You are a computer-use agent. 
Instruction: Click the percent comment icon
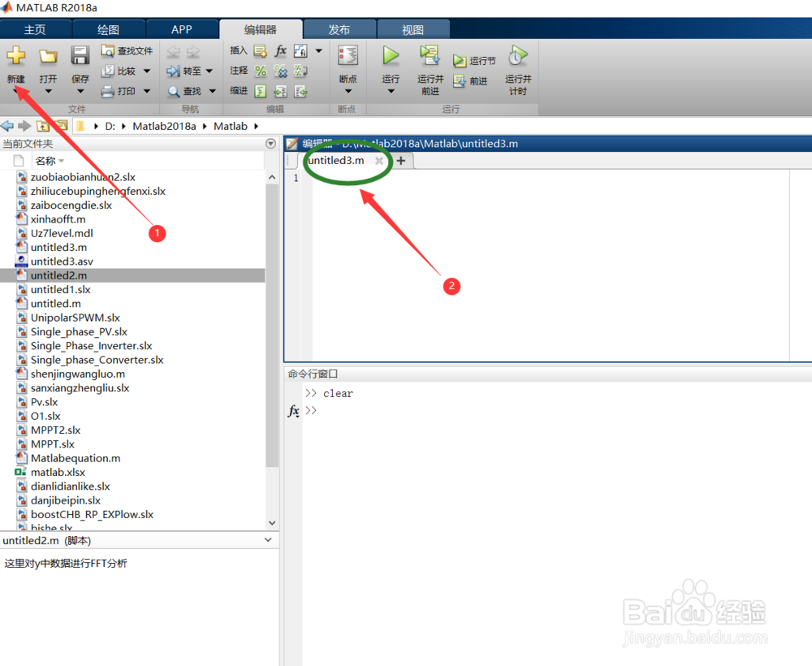click(261, 71)
